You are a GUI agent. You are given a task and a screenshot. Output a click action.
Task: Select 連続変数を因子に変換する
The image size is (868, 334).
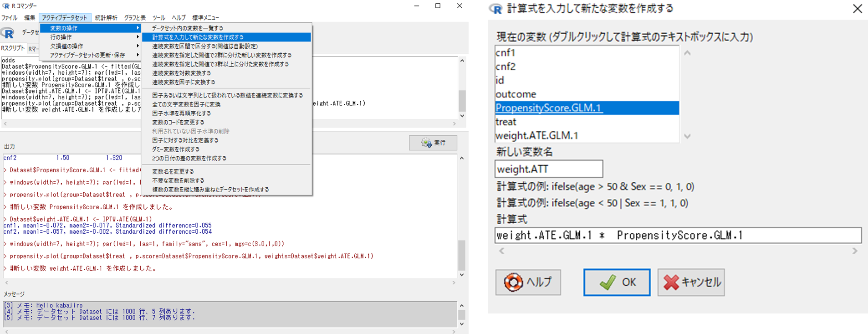point(226,82)
